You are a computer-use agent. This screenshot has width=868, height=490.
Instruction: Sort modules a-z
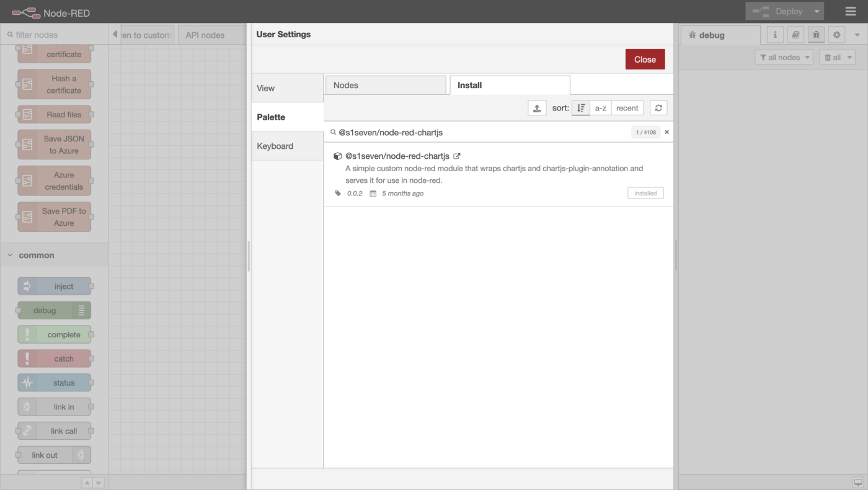pyautogui.click(x=600, y=108)
